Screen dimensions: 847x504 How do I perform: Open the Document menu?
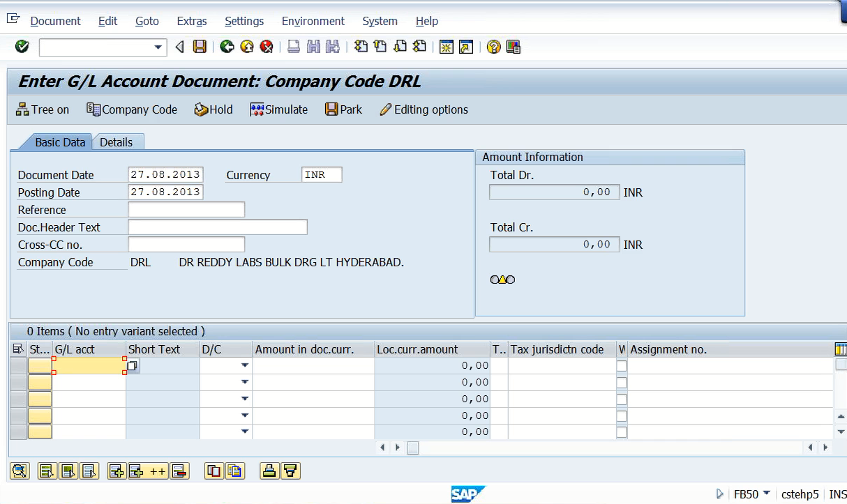pyautogui.click(x=56, y=21)
